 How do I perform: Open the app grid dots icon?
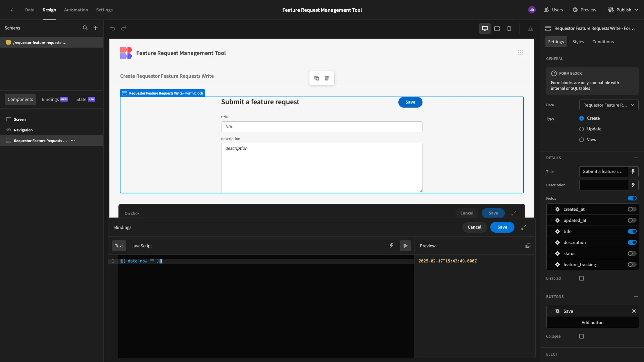(x=520, y=53)
